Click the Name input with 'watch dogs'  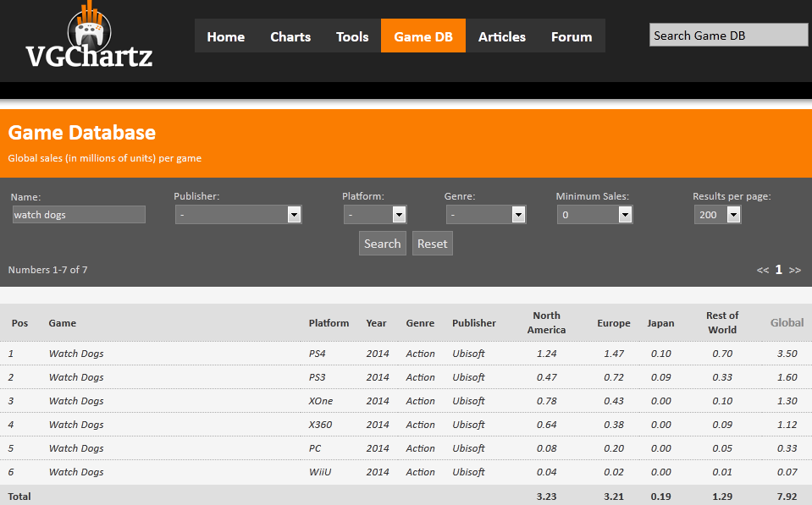[78, 215]
